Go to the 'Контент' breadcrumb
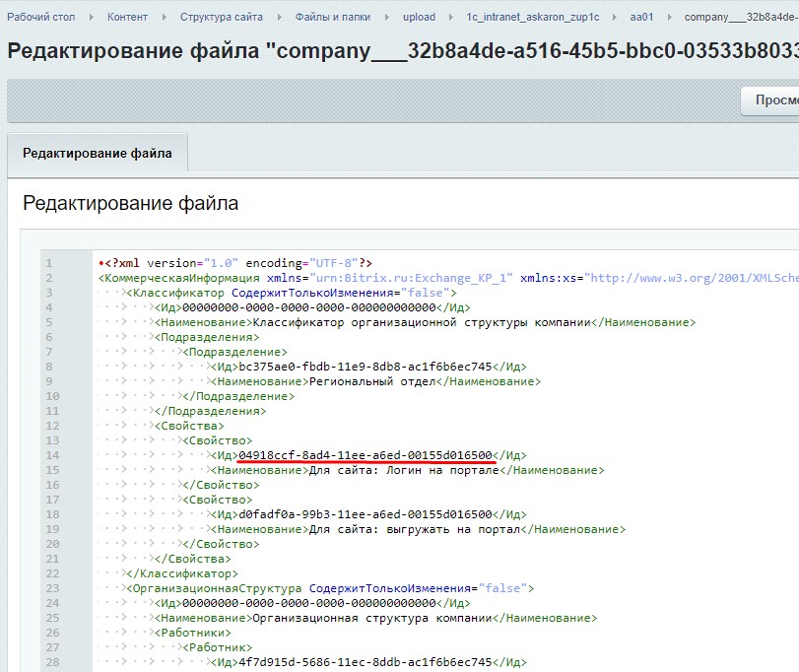Screen dimensions: 799x672 (x=128, y=18)
